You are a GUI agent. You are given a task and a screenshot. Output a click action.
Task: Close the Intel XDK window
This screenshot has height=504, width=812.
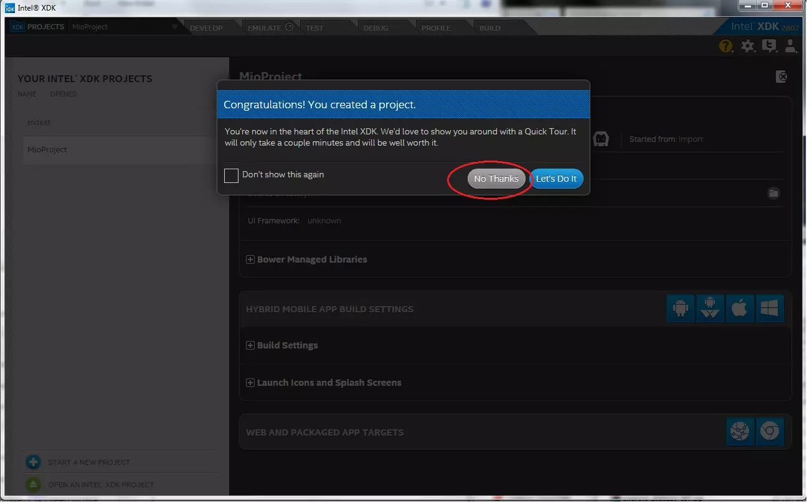(x=788, y=6)
